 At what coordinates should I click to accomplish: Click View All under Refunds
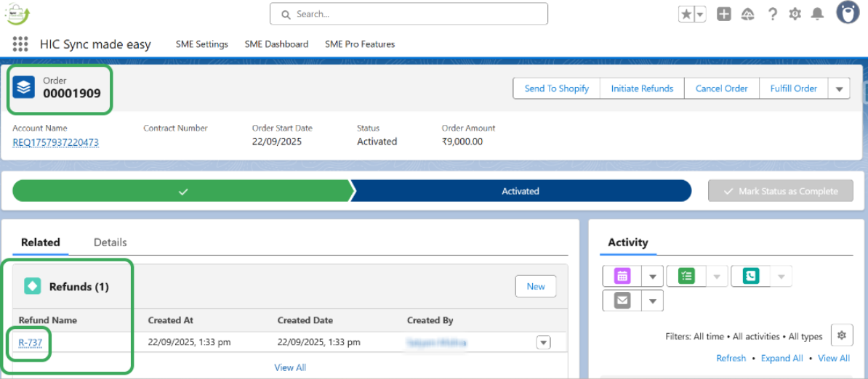tap(290, 367)
